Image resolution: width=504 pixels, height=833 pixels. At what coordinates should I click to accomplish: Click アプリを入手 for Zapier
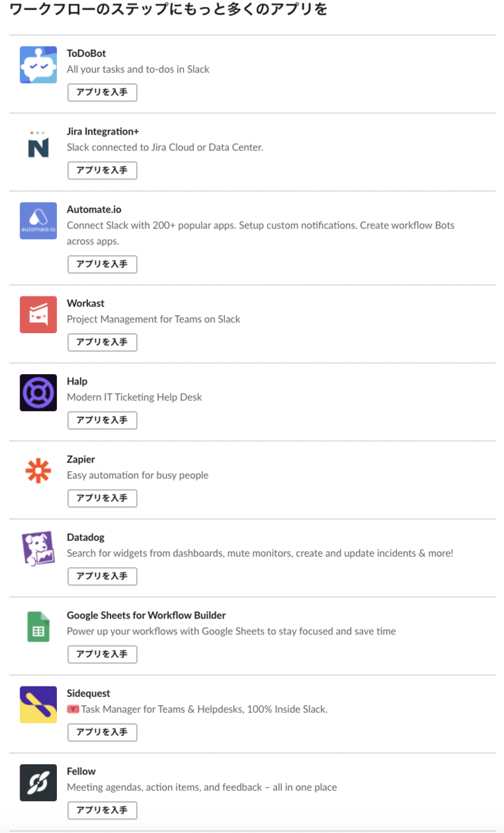(102, 498)
